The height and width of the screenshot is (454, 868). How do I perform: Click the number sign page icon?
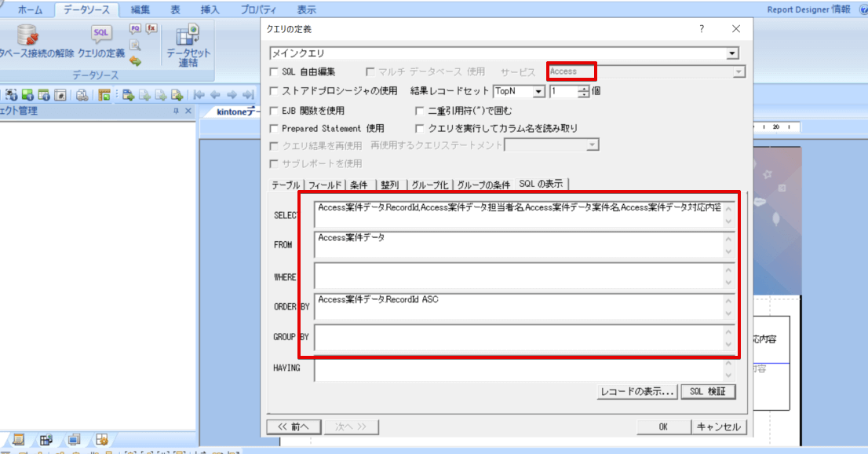60,95
